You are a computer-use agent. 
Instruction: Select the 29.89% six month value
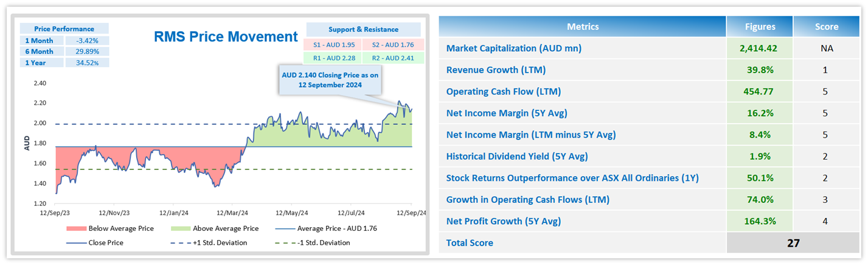[x=86, y=51]
